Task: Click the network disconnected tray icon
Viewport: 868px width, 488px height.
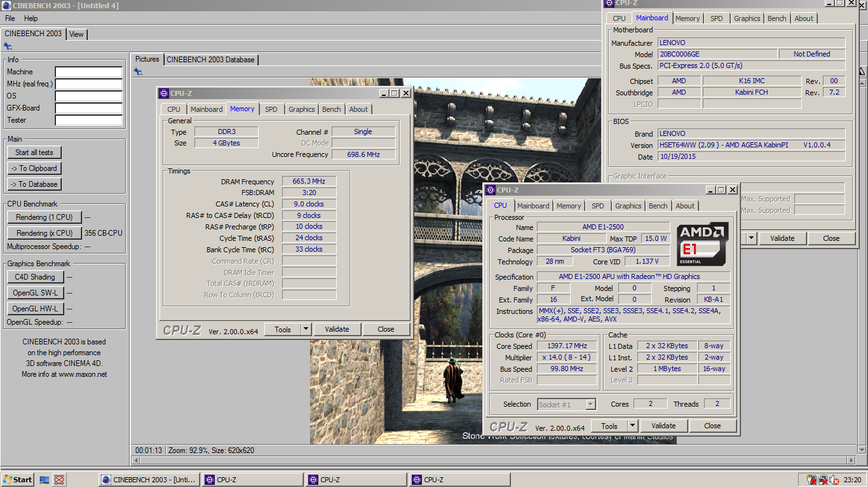Action: (x=822, y=480)
